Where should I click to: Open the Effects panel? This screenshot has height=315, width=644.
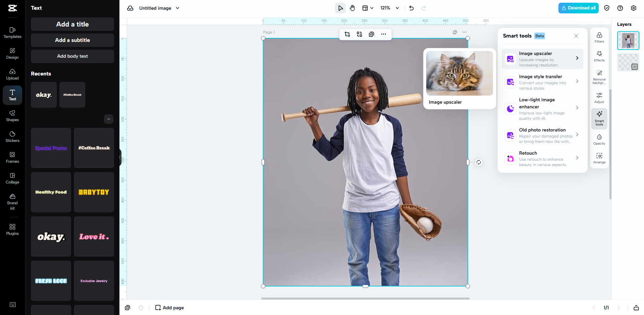tap(599, 56)
